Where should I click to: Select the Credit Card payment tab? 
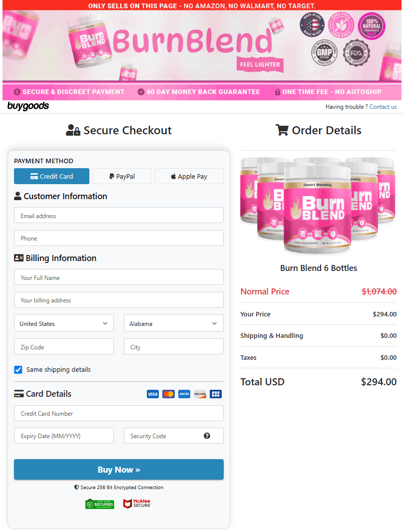coord(51,176)
